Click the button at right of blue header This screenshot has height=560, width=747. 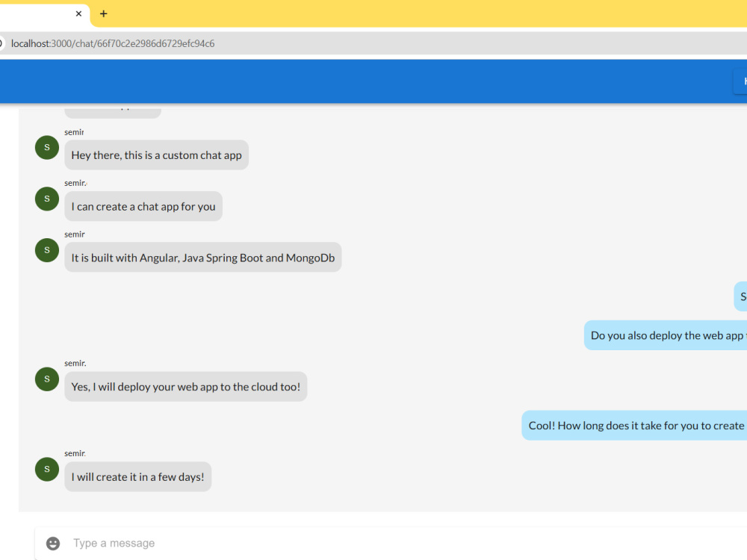tap(740, 81)
